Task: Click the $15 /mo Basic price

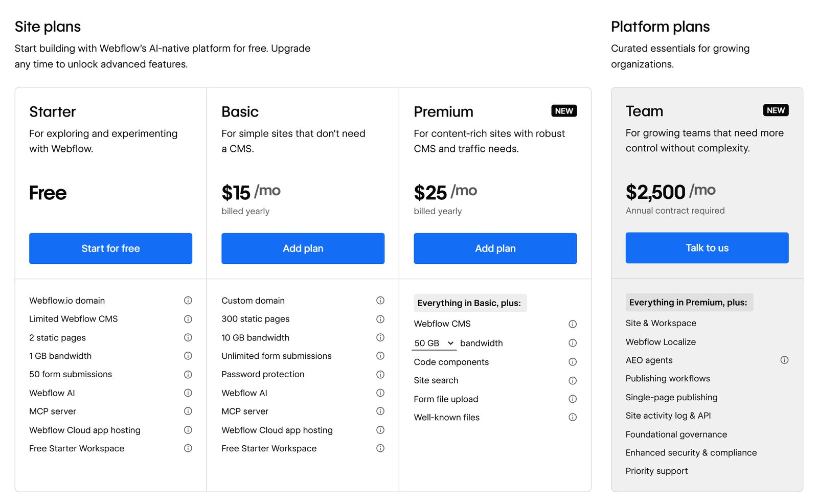Action: 251,192
